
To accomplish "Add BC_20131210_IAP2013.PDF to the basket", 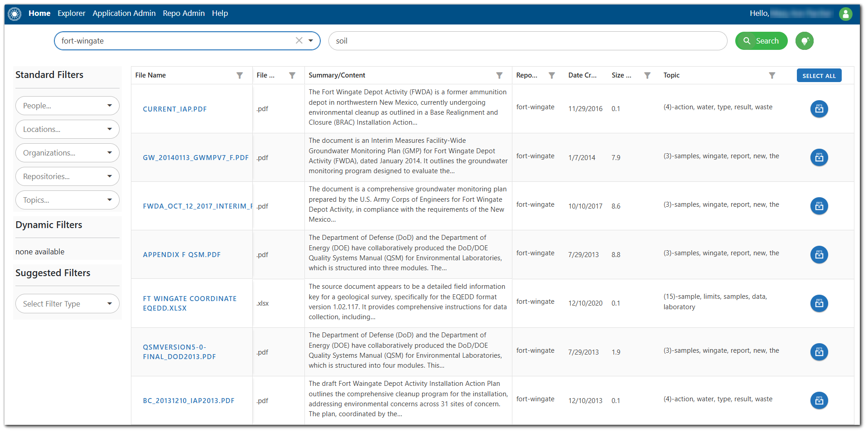I will (x=819, y=400).
